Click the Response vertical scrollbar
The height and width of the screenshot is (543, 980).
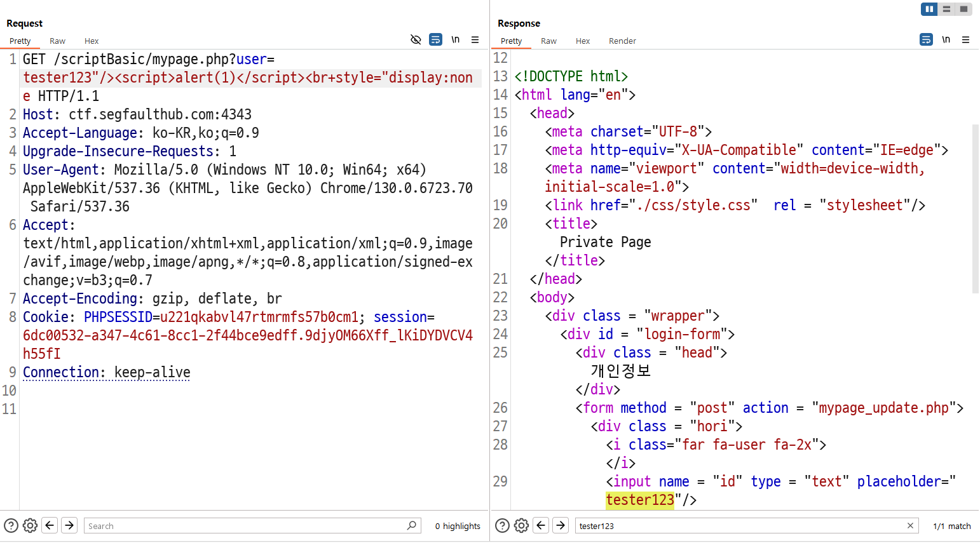click(976, 208)
